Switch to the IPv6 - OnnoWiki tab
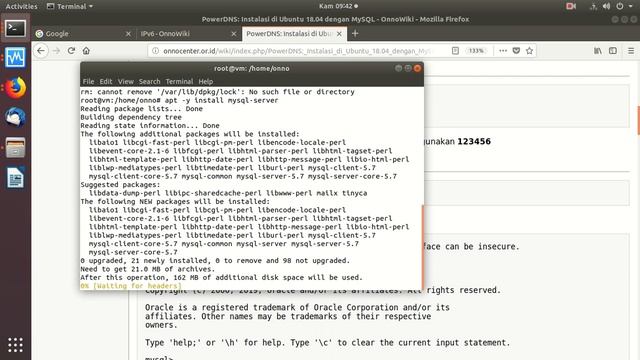The height and width of the screenshot is (360, 640). pyautogui.click(x=189, y=34)
